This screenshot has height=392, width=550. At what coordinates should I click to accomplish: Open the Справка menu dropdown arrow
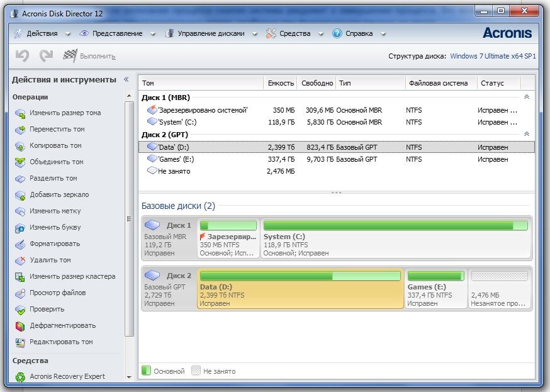[383, 34]
